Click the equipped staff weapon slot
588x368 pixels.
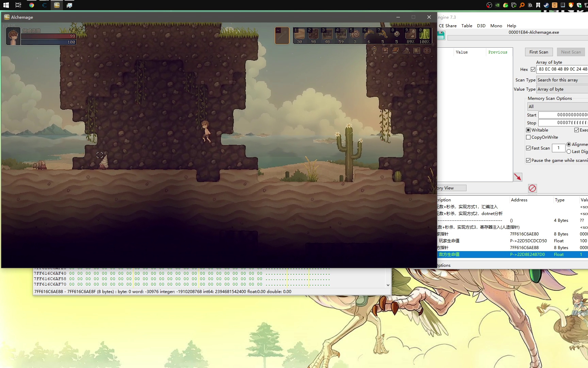pos(282,35)
